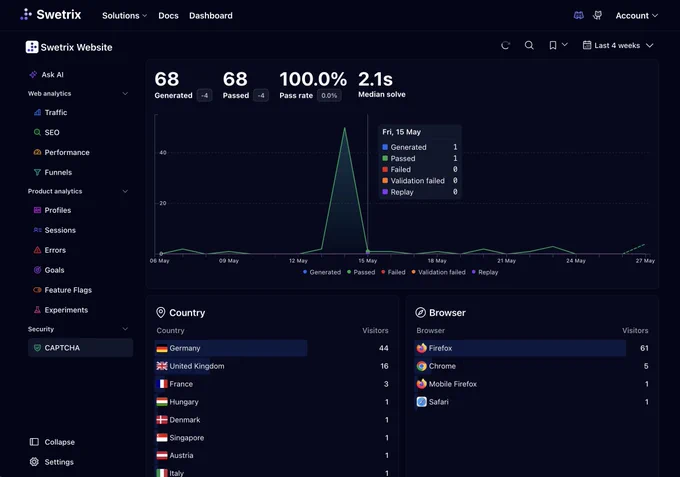This screenshot has width=680, height=477.
Task: Select the Safari browser row
Action: click(x=532, y=402)
